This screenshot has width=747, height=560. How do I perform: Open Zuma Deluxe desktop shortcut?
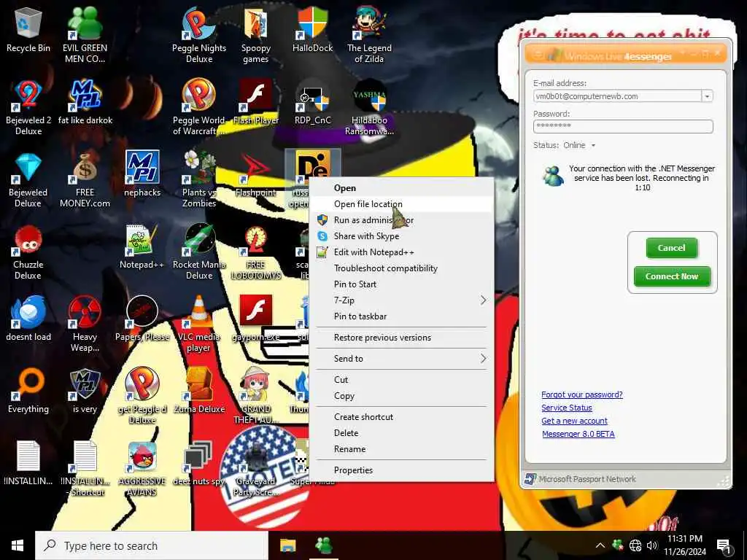(x=199, y=391)
